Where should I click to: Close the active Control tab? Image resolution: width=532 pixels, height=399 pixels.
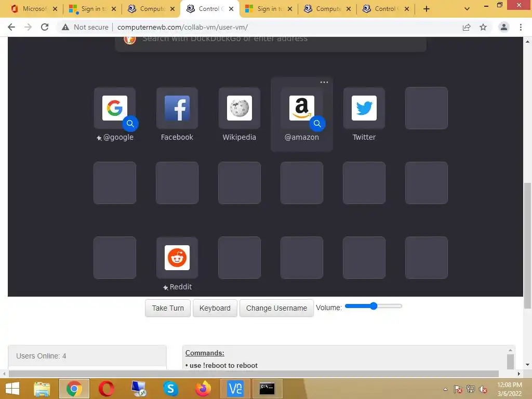click(231, 9)
